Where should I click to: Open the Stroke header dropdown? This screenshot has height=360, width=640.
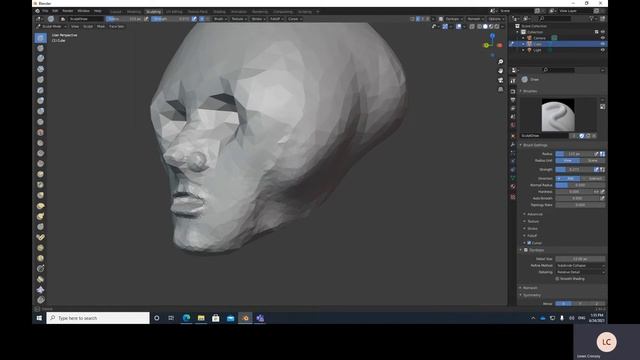(x=258, y=19)
